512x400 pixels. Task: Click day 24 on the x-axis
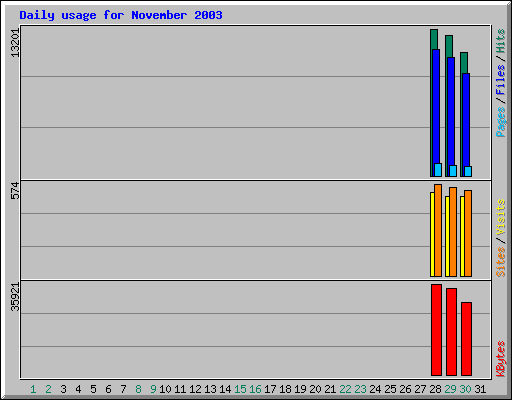pos(375,389)
